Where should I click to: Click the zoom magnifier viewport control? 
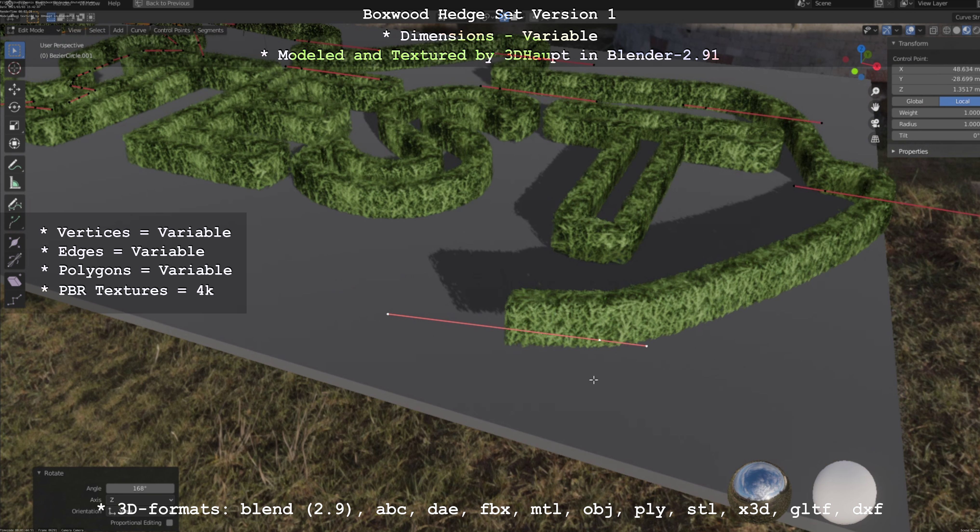pyautogui.click(x=875, y=91)
